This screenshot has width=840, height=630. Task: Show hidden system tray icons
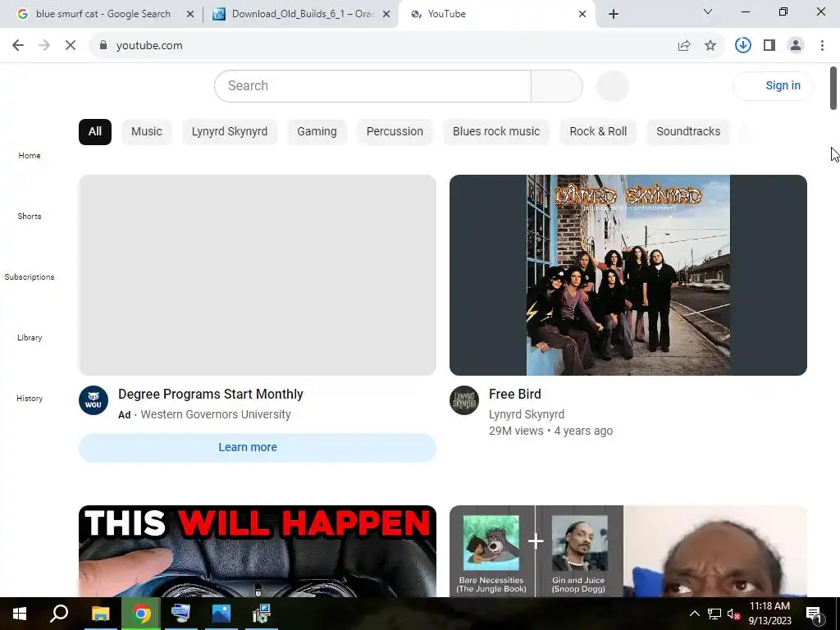click(x=694, y=614)
